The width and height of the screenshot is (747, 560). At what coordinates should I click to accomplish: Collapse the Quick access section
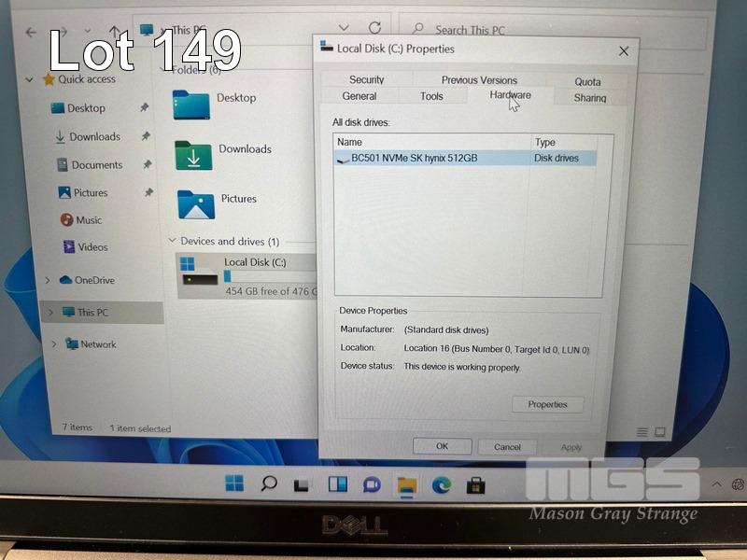pyautogui.click(x=29, y=80)
